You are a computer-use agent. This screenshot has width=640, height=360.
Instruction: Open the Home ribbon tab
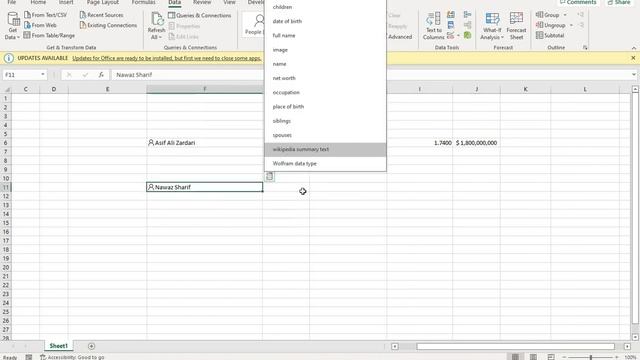(x=38, y=2)
